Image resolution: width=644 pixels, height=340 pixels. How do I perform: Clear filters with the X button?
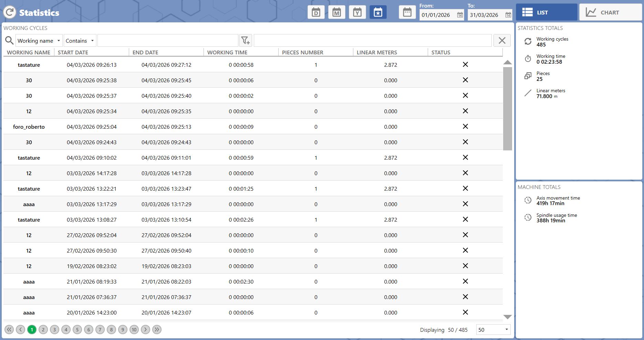tap(502, 41)
